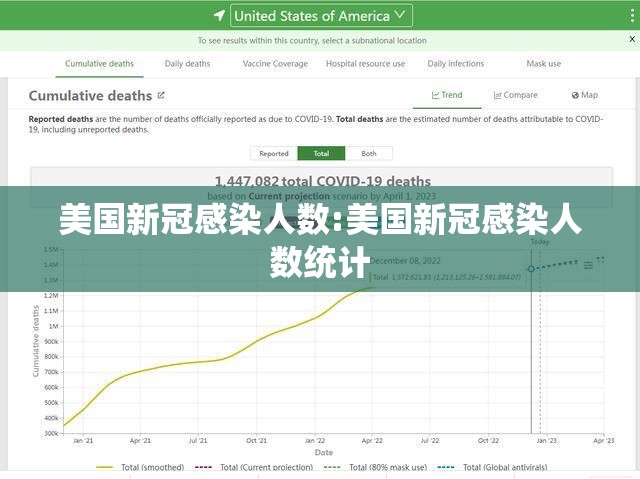Screen dimensions: 640x479
Task: Click the 300k y-axis label
Action: 51,433
